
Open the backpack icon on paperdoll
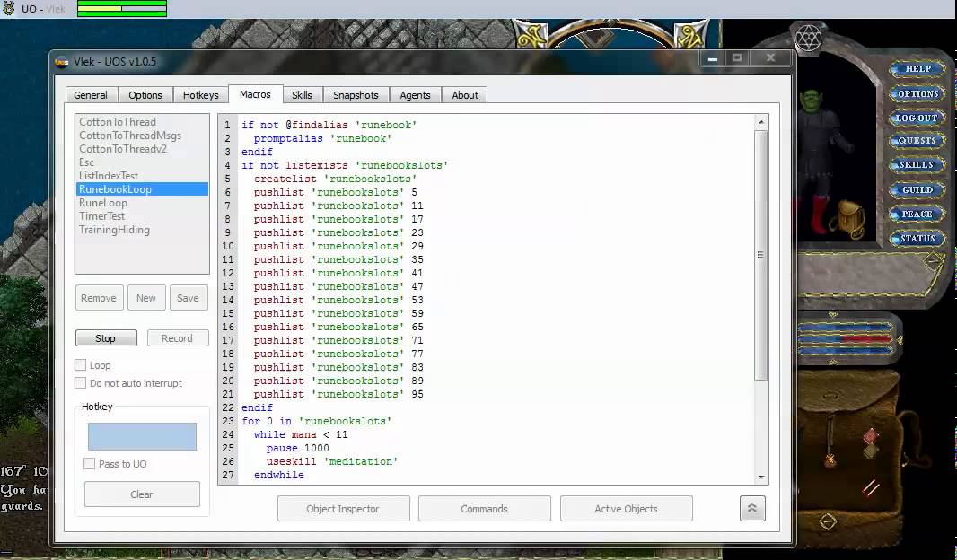[x=851, y=219]
